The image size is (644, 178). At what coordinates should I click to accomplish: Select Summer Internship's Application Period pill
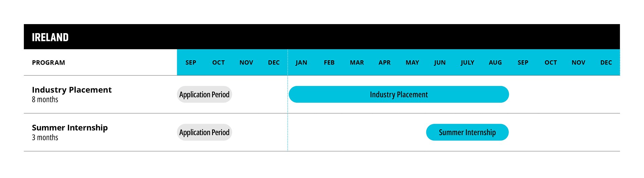[204, 132]
